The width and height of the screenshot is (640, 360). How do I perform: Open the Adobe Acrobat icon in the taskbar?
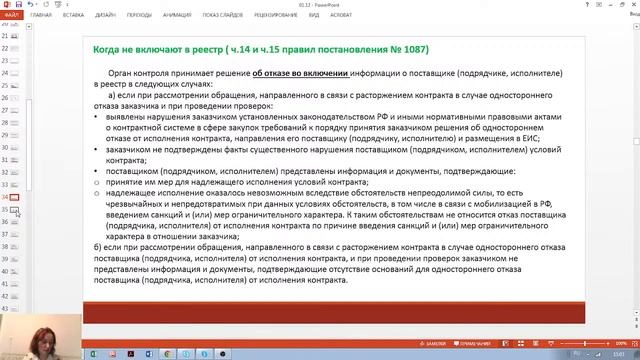pyautogui.click(x=131, y=354)
